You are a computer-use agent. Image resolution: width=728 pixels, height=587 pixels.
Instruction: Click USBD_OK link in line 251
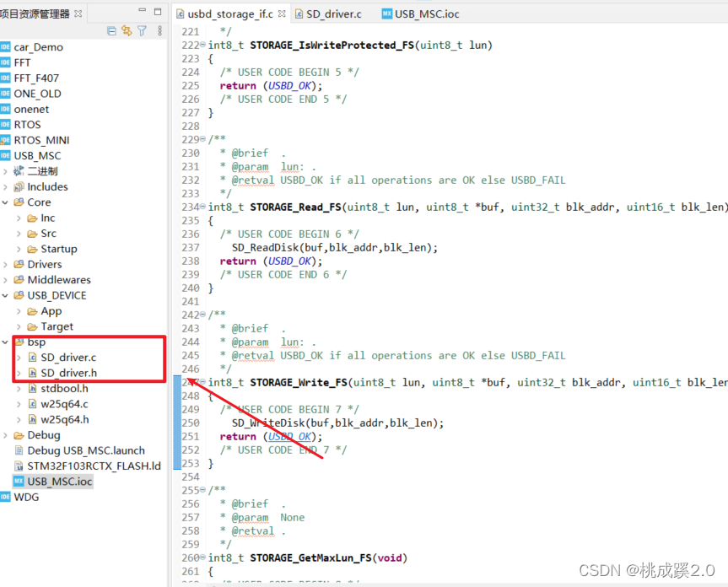click(289, 437)
